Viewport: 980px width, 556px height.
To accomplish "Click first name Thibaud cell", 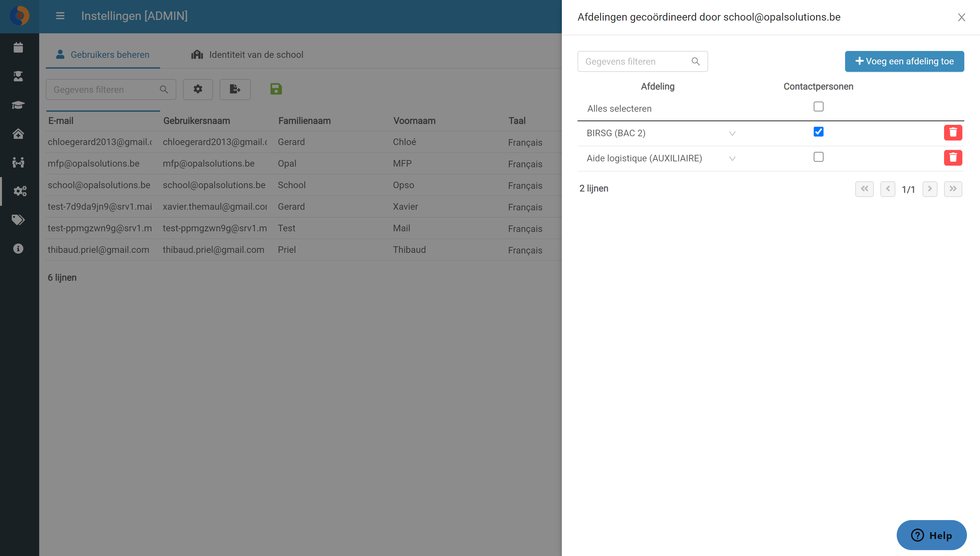I will [409, 250].
